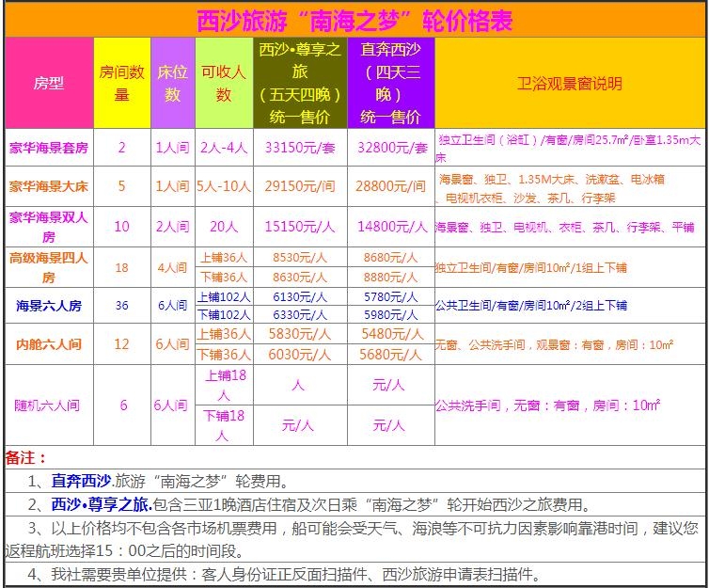Click note 1 about 直奔西沙 fees

click(158, 481)
